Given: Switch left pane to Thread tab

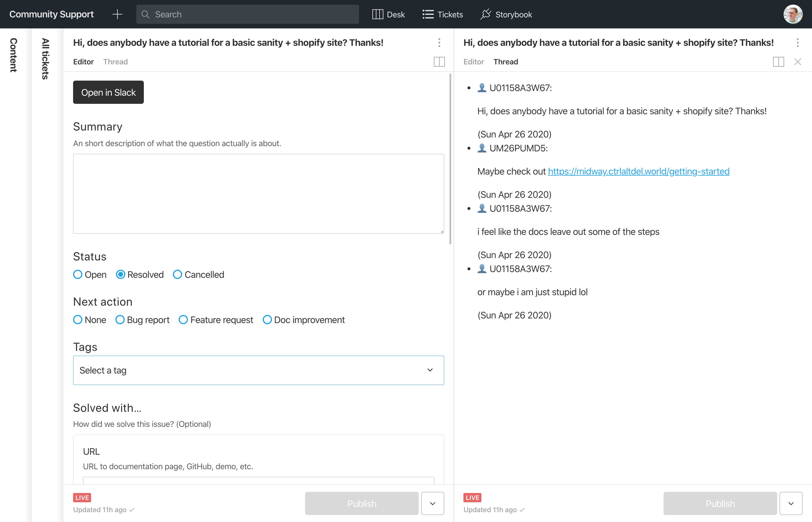Looking at the screenshot, I should (115, 62).
